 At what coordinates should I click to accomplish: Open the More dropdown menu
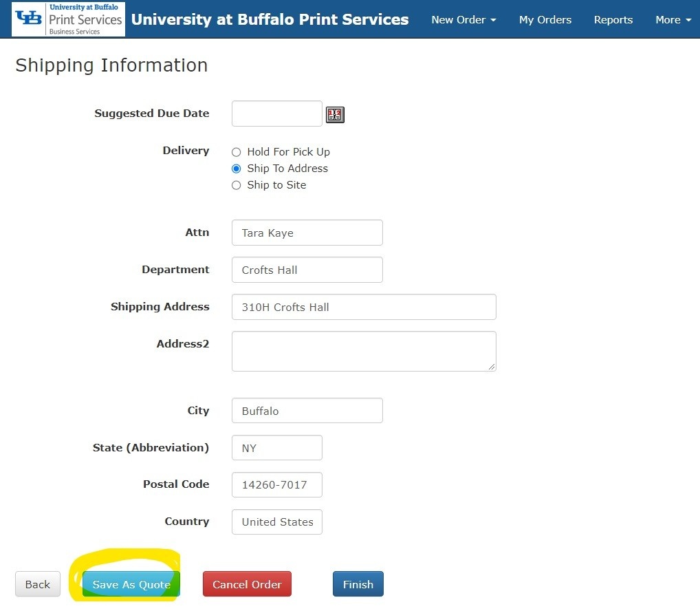click(x=672, y=20)
